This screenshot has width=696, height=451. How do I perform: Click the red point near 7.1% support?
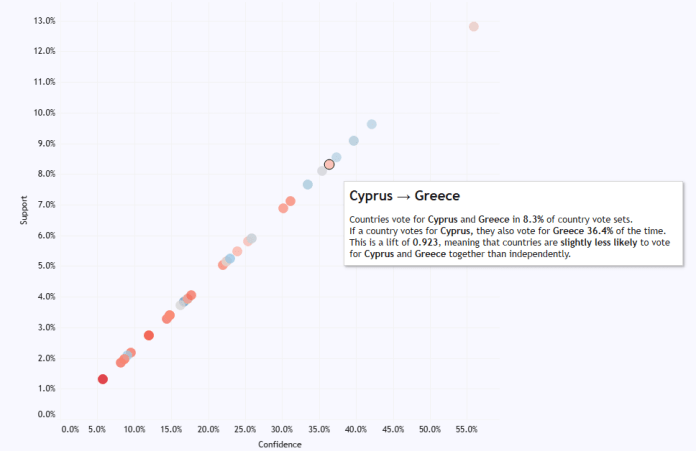click(x=291, y=201)
